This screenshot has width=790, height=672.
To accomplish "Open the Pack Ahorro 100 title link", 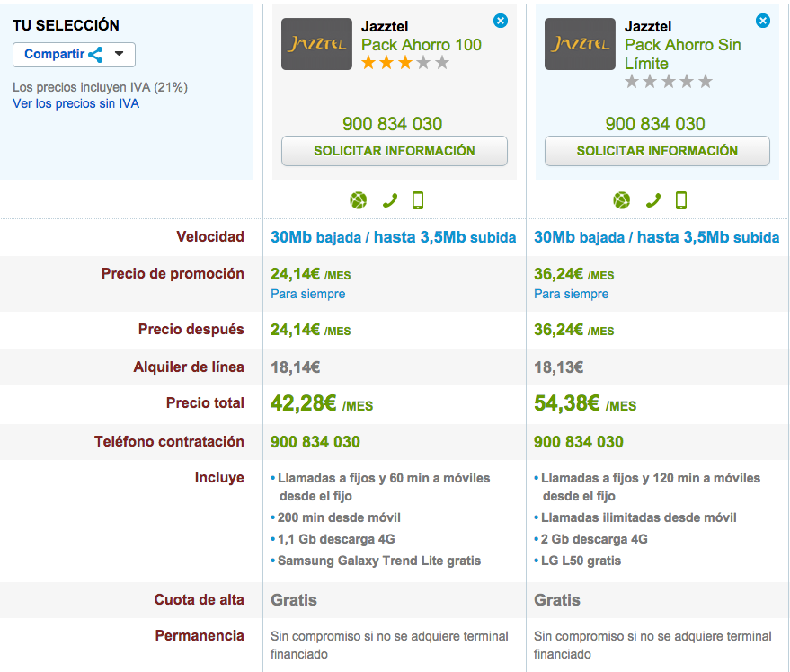I will 422,45.
